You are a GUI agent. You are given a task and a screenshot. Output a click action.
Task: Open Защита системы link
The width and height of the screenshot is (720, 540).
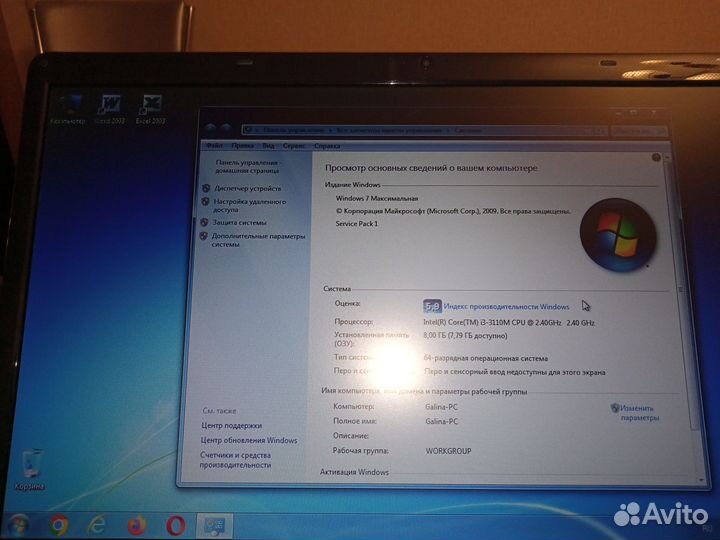coord(239,222)
